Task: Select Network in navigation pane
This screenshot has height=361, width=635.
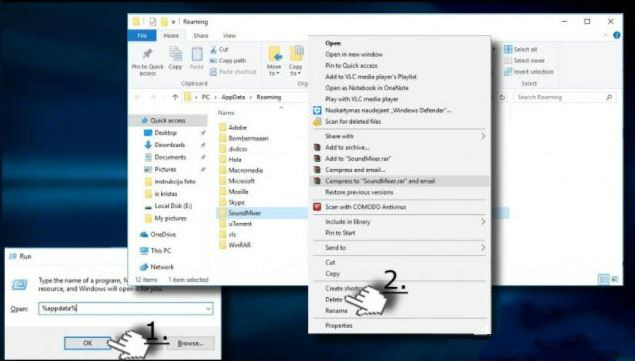Action: point(162,267)
